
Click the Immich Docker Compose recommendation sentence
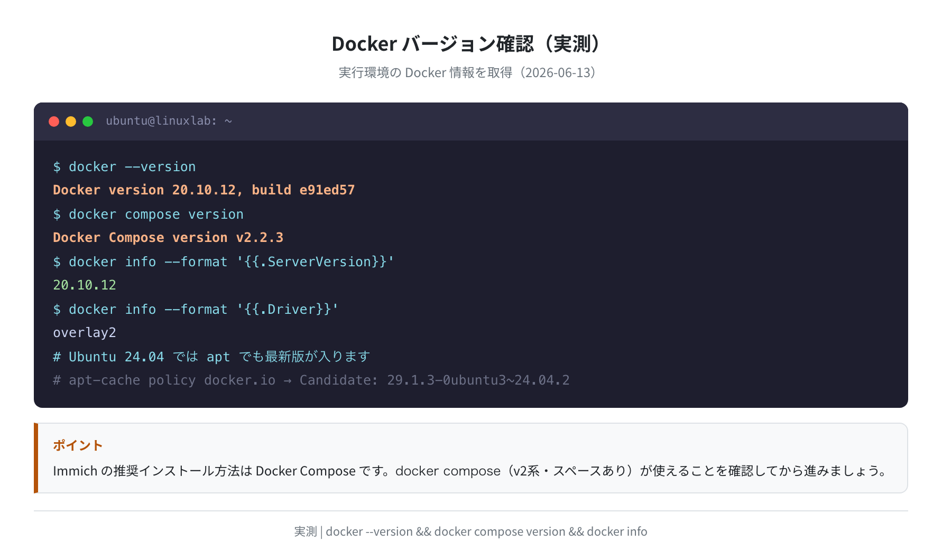pos(470,471)
